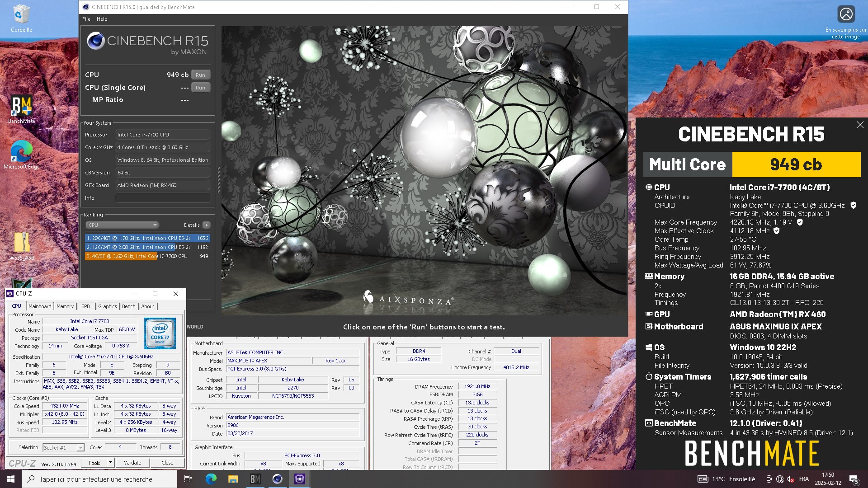
Task: Switch to the SPD tab in CPU-Z
Action: [86, 306]
